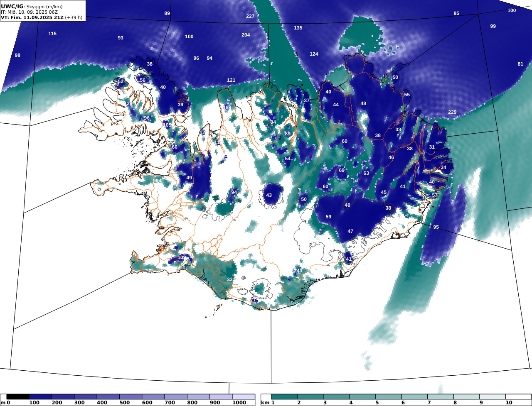Viewport: 532px width, 406px height.
Task: Click the value 43 in central Iceland
Action: pyautogui.click(x=269, y=195)
